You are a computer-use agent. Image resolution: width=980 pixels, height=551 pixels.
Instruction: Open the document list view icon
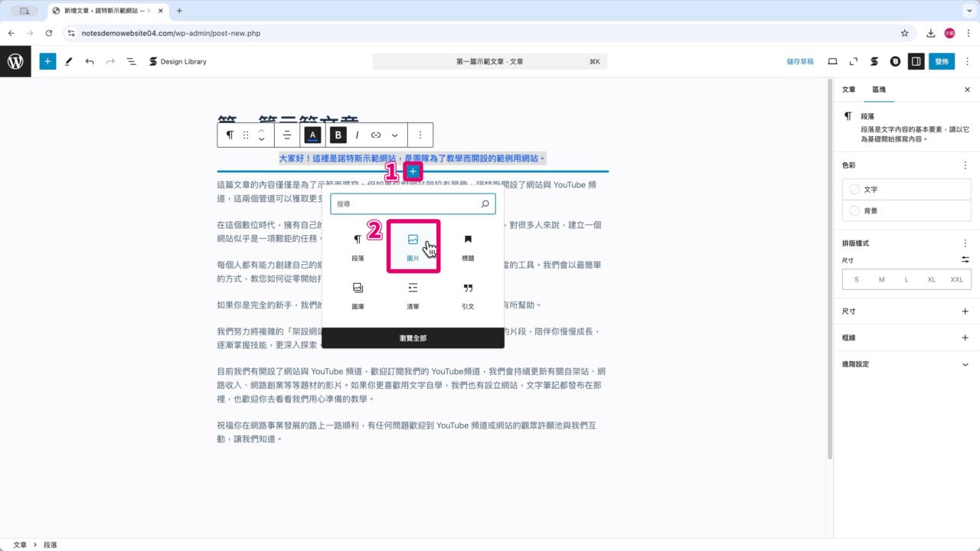click(131, 61)
